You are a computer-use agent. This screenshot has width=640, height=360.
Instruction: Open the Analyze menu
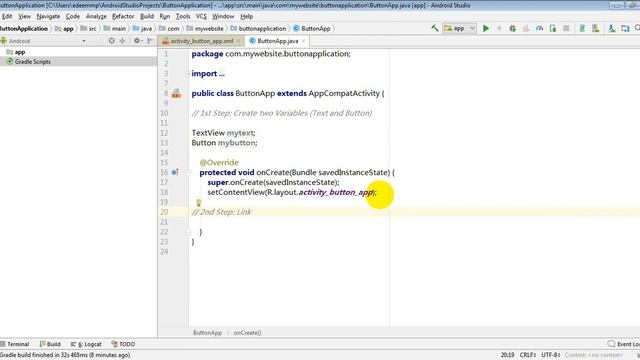tap(96, 16)
